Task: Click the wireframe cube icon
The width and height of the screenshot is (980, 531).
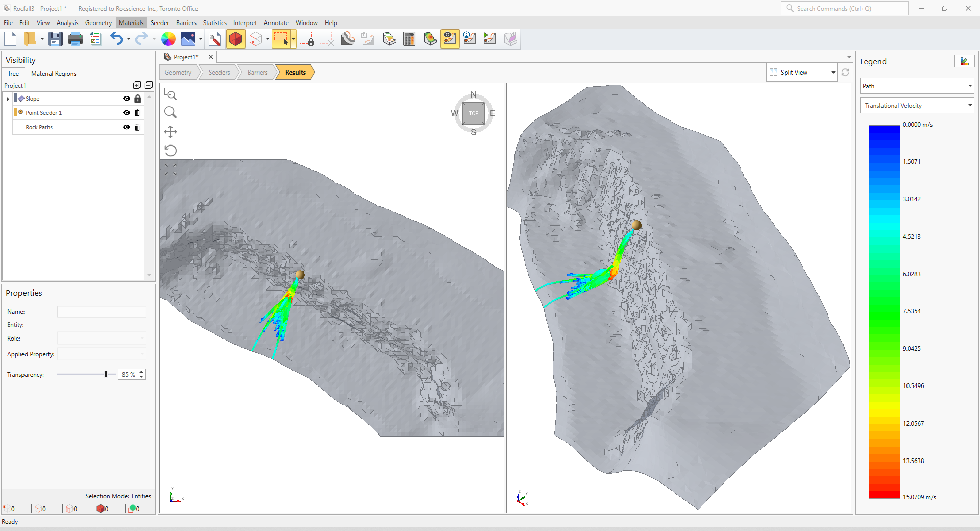Action: pyautogui.click(x=256, y=39)
